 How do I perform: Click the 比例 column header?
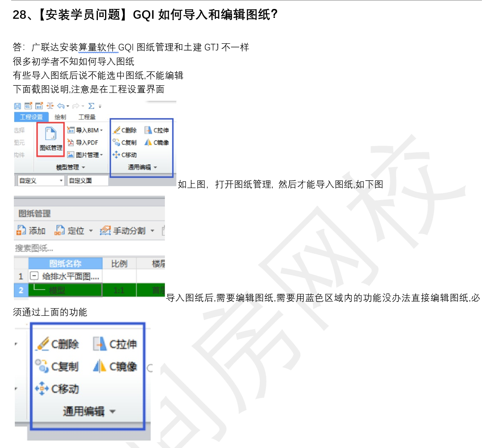click(x=119, y=264)
